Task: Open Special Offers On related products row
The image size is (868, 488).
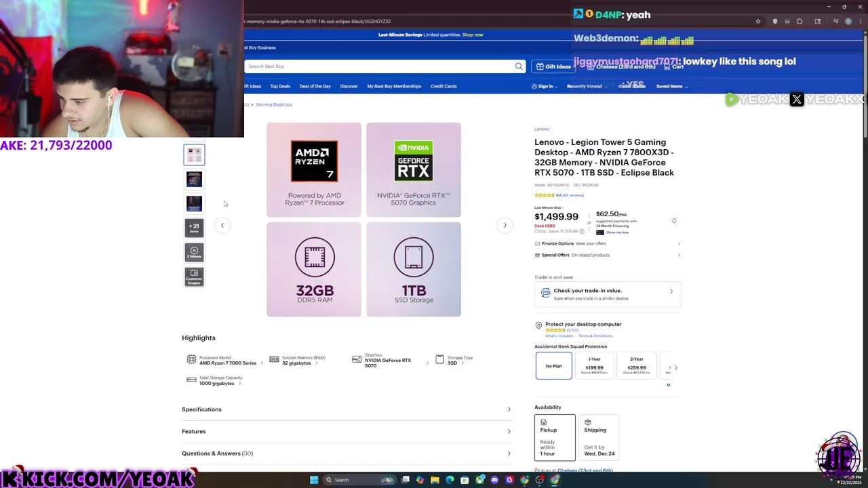Action: pyautogui.click(x=608, y=255)
